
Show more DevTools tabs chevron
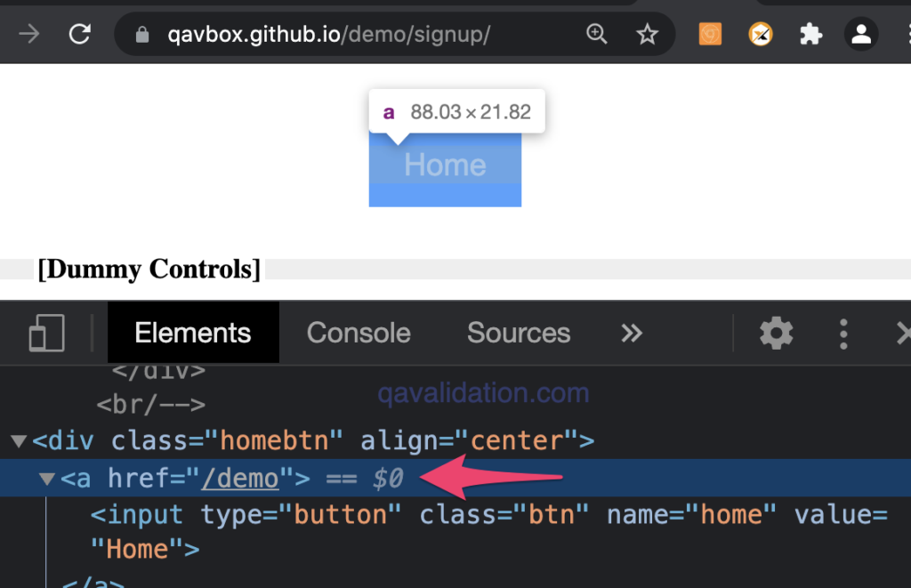point(632,333)
